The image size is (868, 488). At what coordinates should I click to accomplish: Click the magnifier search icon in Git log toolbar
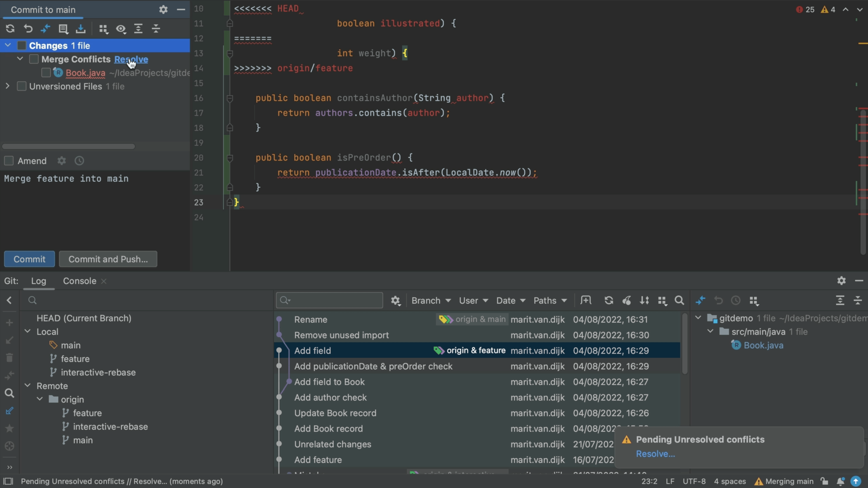point(679,300)
